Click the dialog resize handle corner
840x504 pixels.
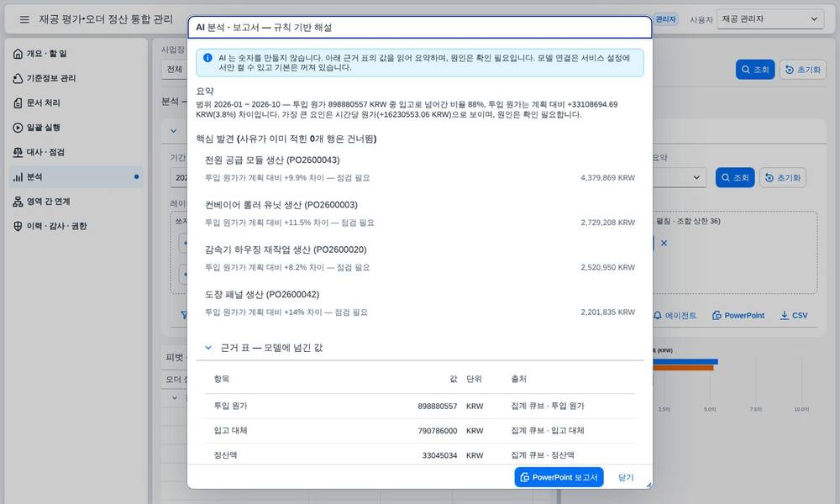[648, 486]
